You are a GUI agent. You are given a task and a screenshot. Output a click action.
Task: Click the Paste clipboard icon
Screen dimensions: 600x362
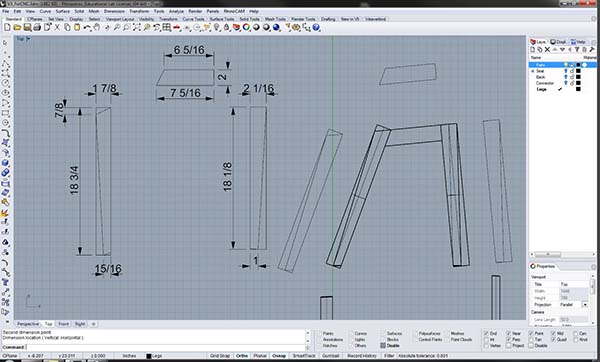77,28
